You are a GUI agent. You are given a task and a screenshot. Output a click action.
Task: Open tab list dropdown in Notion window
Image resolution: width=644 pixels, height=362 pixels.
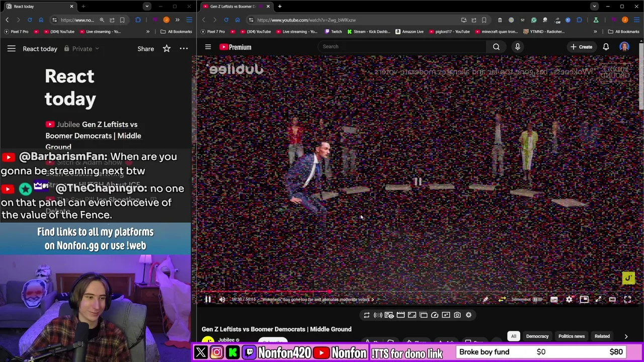147,7
